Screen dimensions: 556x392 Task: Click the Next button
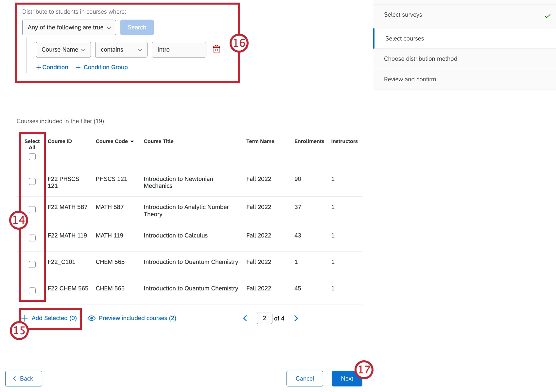click(347, 378)
